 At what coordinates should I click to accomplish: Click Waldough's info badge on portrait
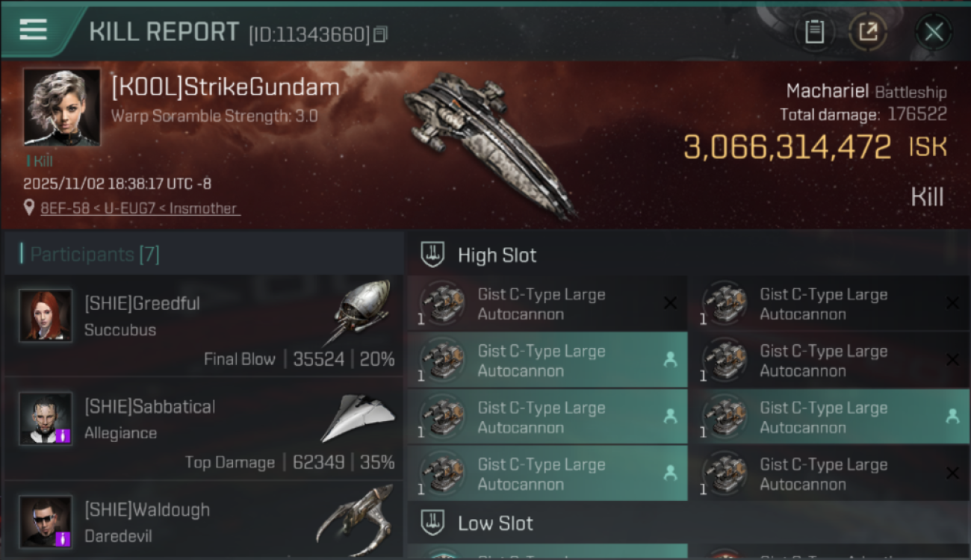pyautogui.click(x=64, y=538)
